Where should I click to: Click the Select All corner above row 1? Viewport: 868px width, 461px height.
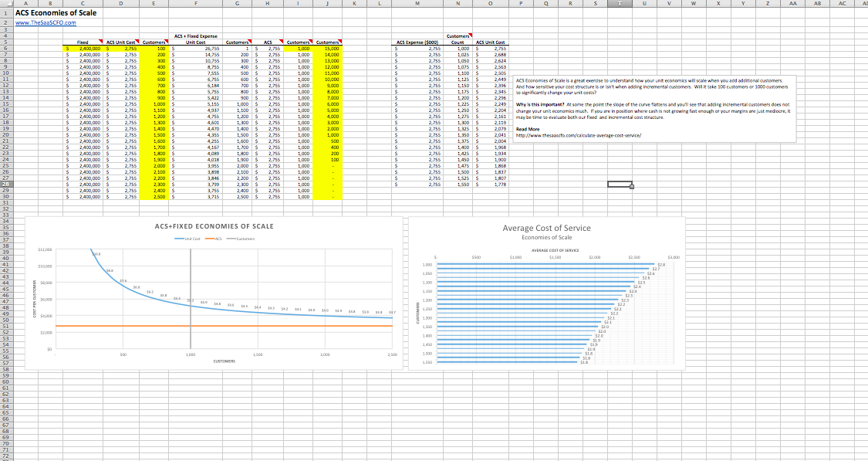[8, 4]
